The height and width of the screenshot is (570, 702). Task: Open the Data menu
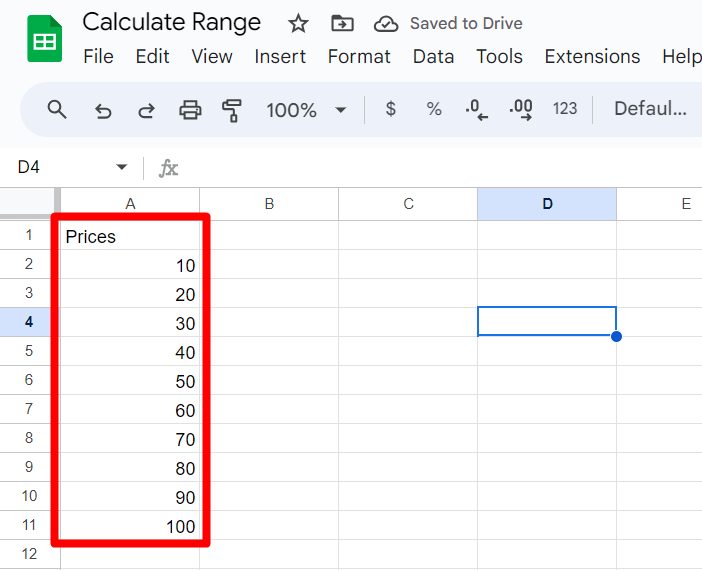point(433,56)
